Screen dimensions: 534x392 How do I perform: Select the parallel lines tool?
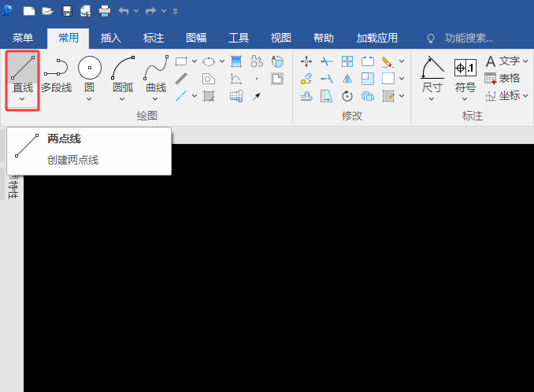[x=181, y=79]
